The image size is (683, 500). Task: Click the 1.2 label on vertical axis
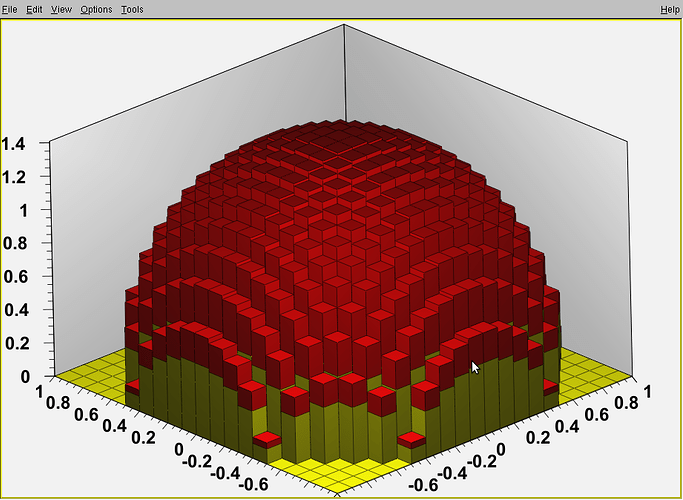[14, 177]
